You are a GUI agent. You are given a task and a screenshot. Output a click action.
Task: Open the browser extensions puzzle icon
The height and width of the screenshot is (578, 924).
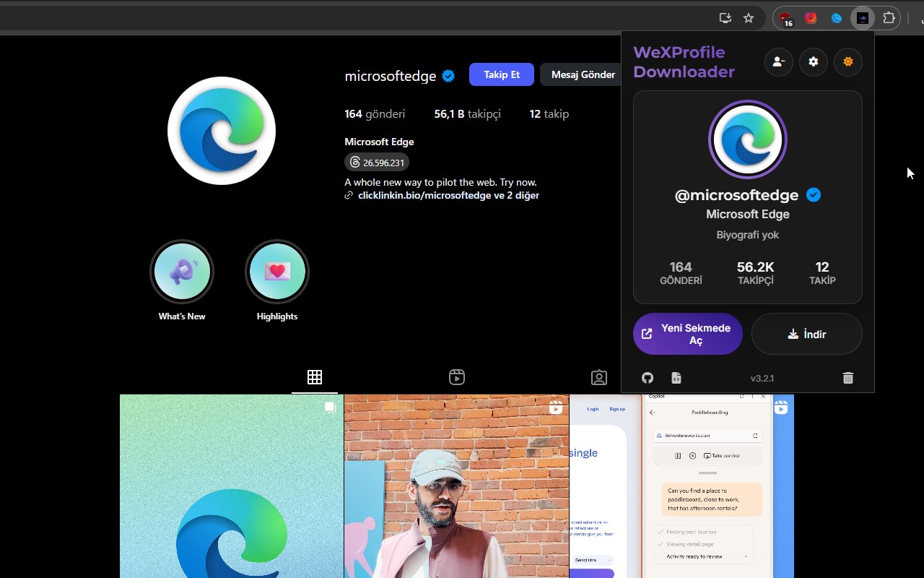[x=889, y=18]
